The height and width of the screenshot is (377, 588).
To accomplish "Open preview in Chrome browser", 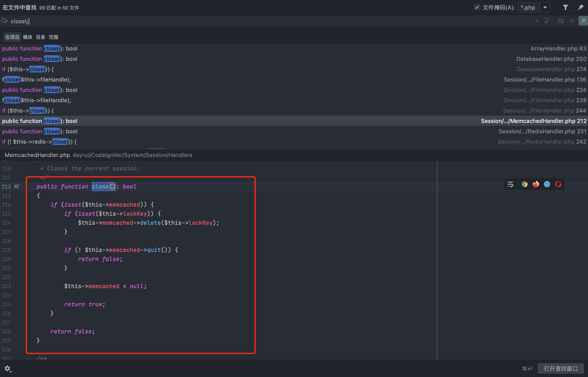I will (x=524, y=184).
